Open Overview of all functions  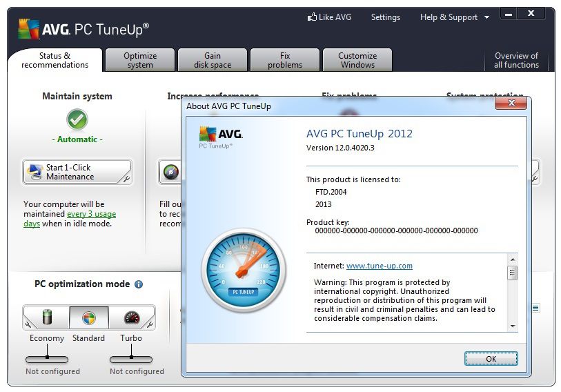[516, 60]
